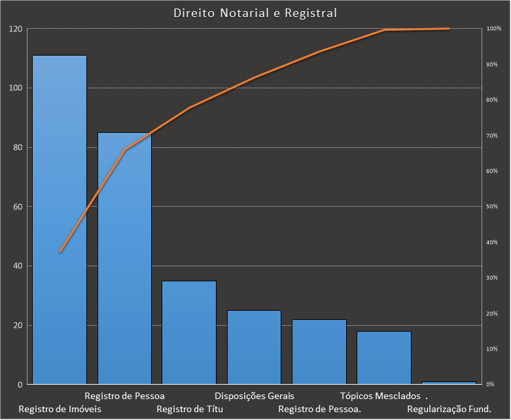
Task: Click the Disposições Gerais bar
Action: (x=254, y=348)
